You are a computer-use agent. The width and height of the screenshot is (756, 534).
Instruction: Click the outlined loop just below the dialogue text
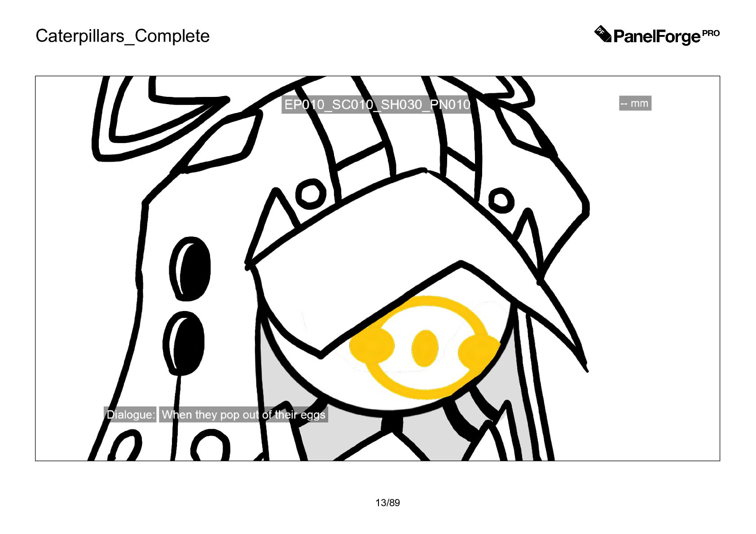tap(210, 445)
